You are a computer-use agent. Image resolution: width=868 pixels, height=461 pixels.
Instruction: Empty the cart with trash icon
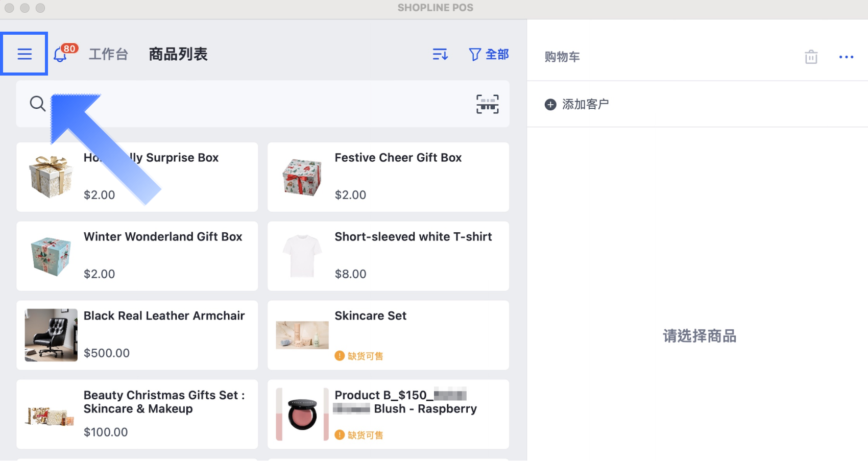(811, 57)
